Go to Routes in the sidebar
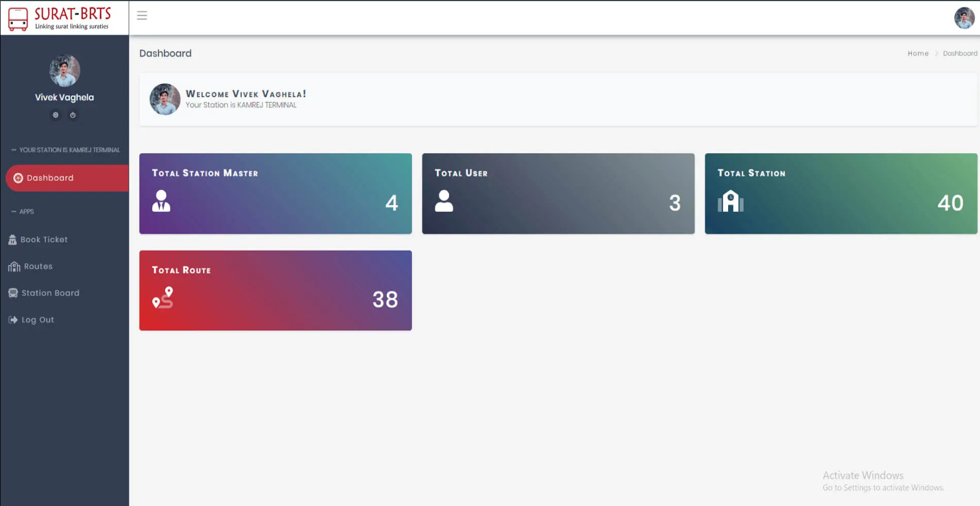Image resolution: width=980 pixels, height=506 pixels. tap(38, 266)
